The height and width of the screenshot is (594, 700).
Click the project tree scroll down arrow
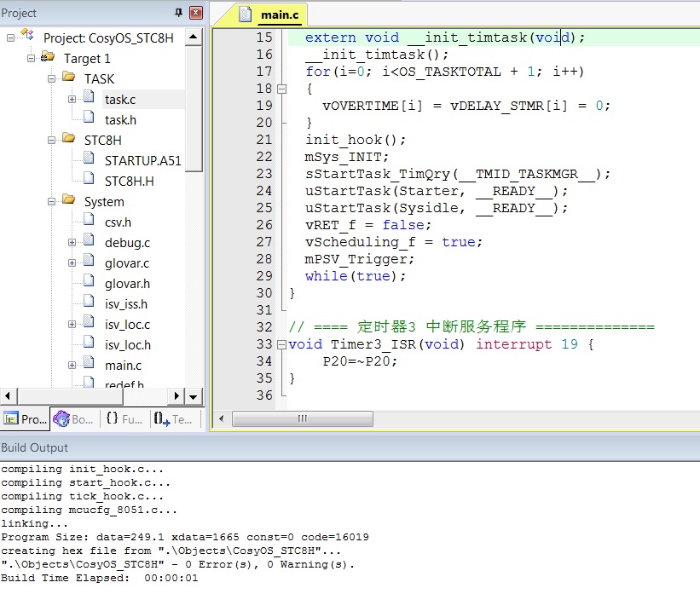(x=194, y=396)
